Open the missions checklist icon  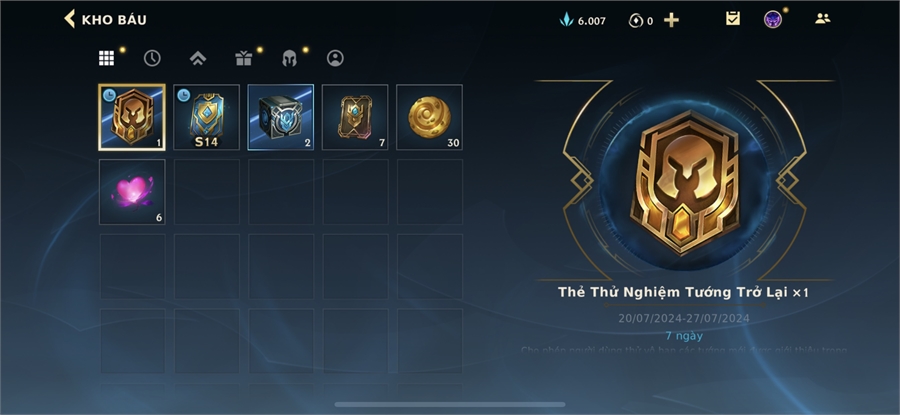[x=732, y=19]
